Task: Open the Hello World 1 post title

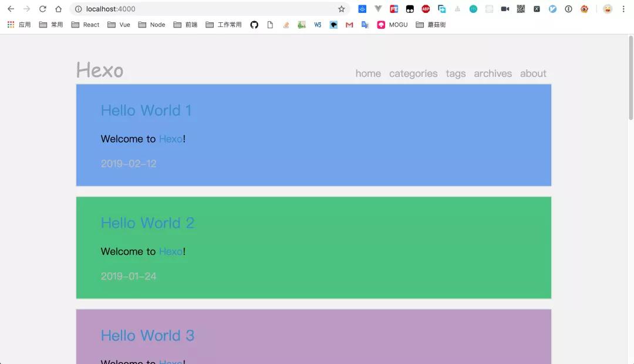Action: [146, 110]
